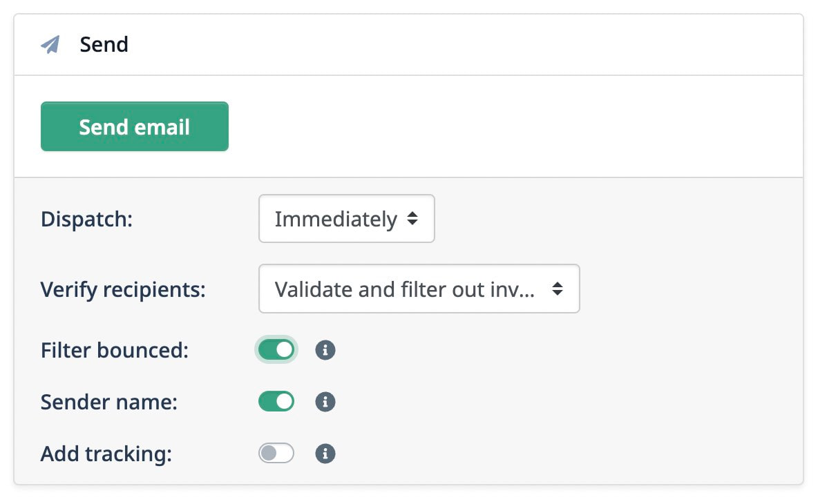Click the info icon for Add tracking

[325, 454]
